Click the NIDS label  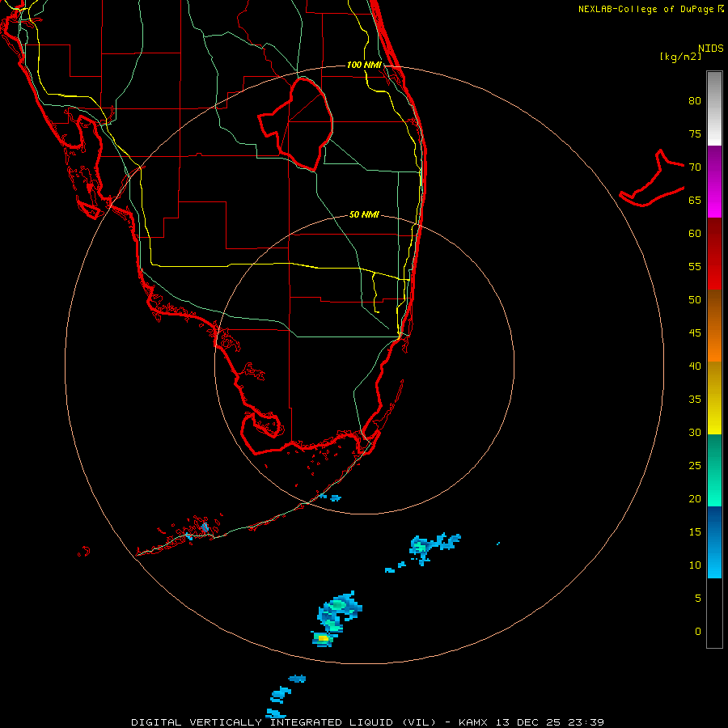[x=710, y=49]
